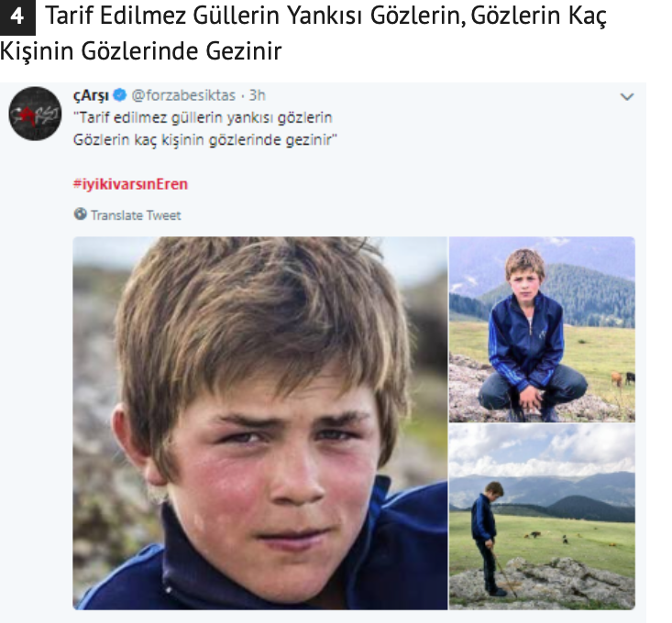Image resolution: width=672 pixels, height=623 pixels.
Task: Click the Translate Tweet link
Action: point(136,215)
